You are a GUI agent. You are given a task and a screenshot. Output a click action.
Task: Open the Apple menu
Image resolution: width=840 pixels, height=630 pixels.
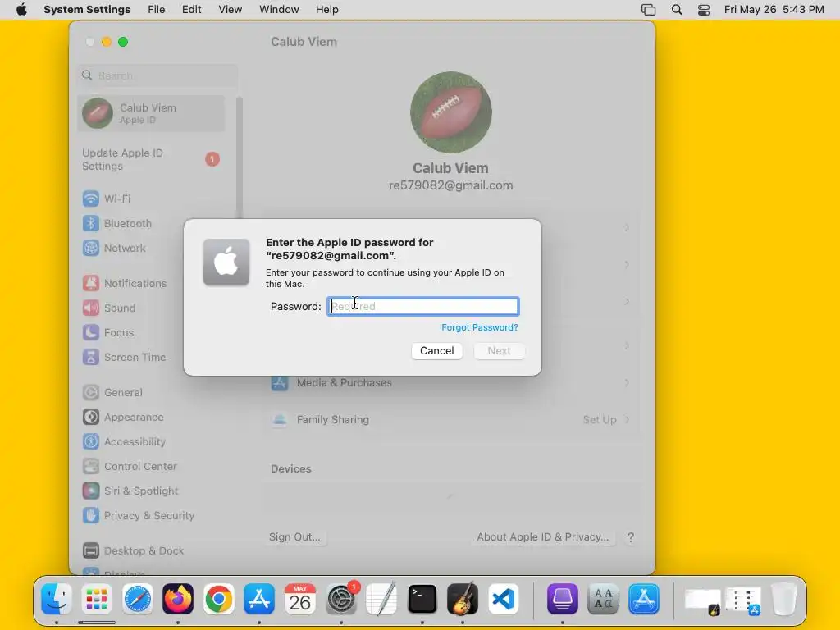(21, 10)
